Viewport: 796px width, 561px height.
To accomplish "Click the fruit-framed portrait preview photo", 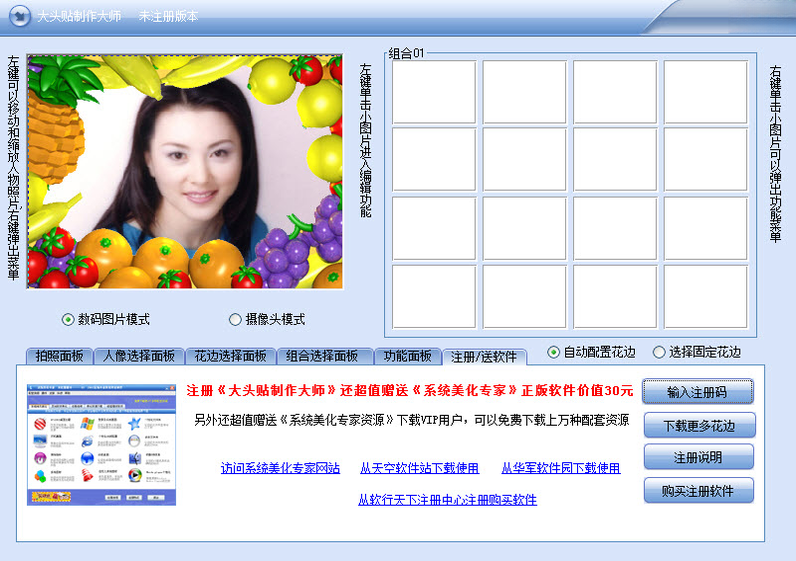I will click(x=185, y=172).
